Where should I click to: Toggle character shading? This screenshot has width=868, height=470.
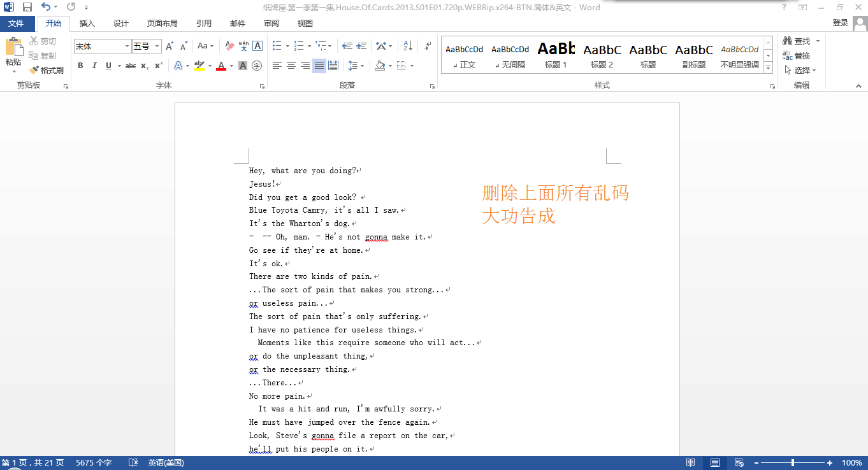click(243, 66)
